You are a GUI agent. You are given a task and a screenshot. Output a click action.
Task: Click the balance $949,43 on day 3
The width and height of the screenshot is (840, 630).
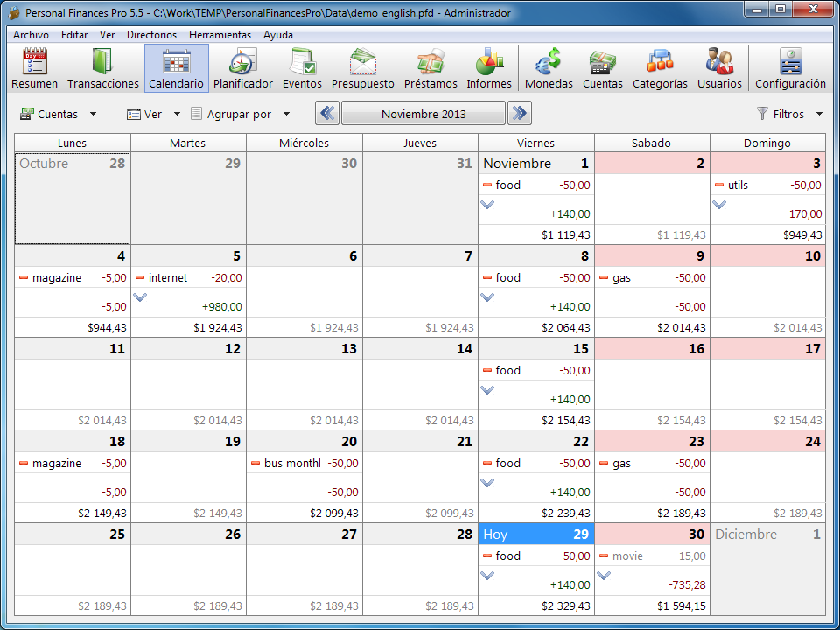(802, 234)
